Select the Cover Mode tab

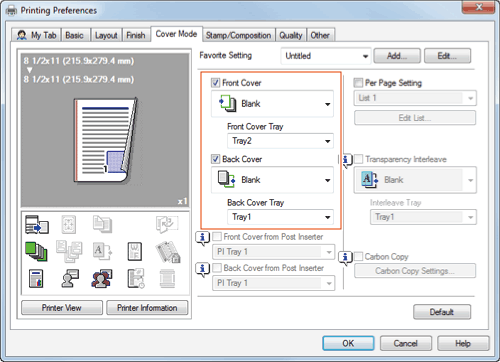[x=176, y=34]
